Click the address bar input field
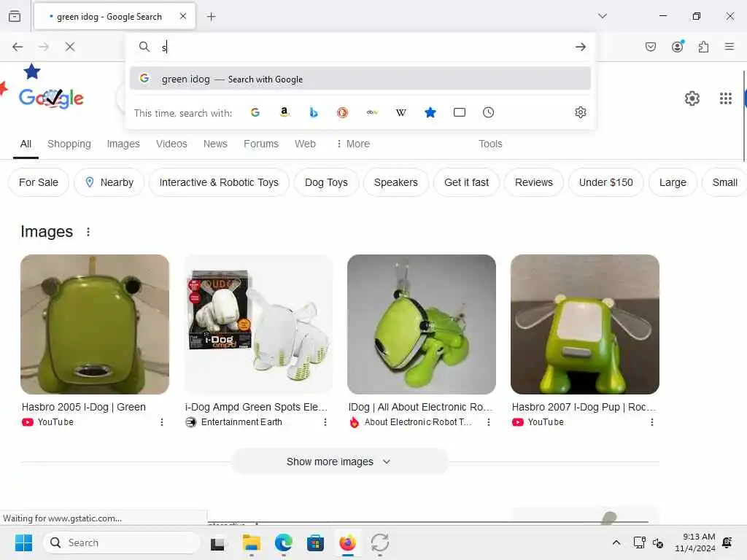 pyautogui.click(x=362, y=47)
